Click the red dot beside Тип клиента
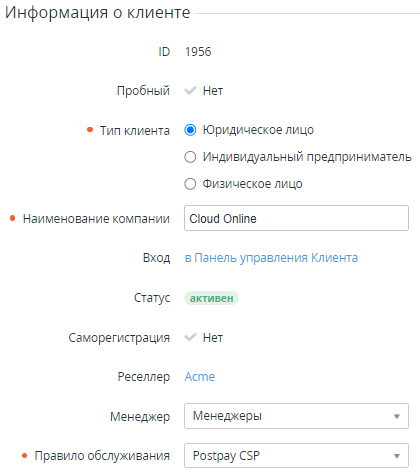Viewport: 420px width, 474px height. coord(90,130)
